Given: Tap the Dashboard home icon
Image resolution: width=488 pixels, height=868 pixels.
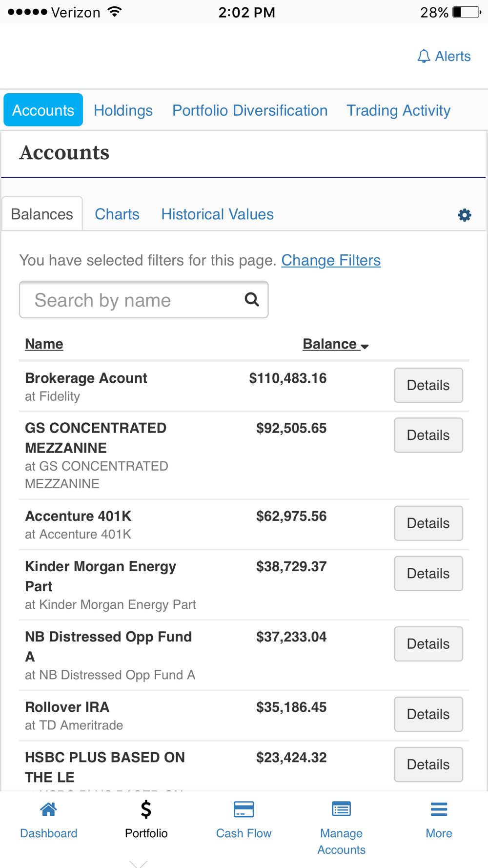Looking at the screenshot, I should click(48, 809).
